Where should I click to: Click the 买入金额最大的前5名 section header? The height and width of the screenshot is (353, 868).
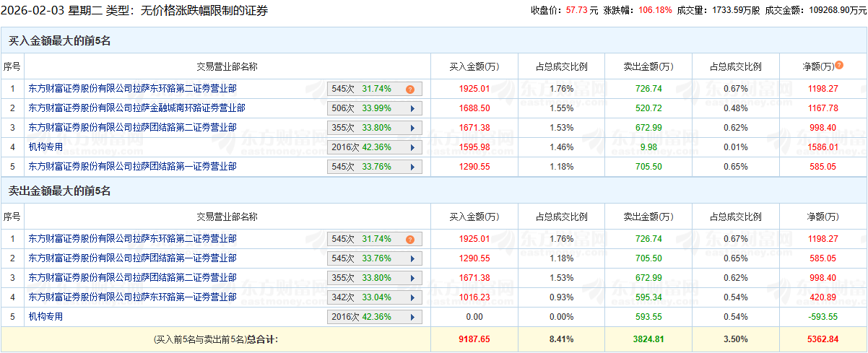coord(59,40)
